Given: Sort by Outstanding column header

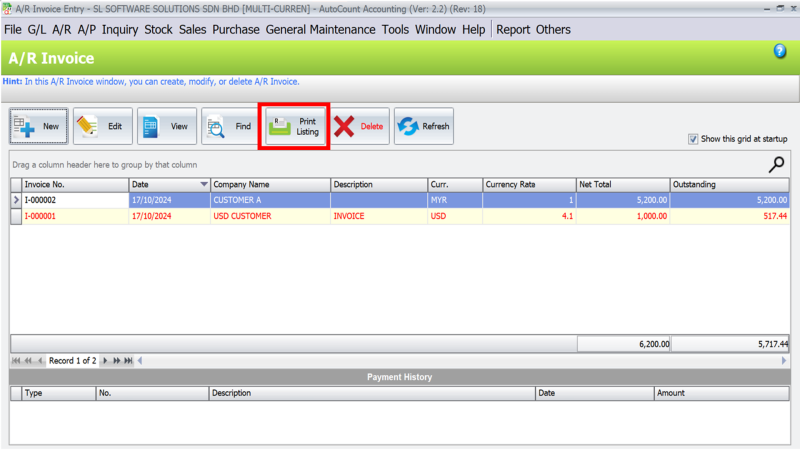Looking at the screenshot, I should tap(730, 184).
